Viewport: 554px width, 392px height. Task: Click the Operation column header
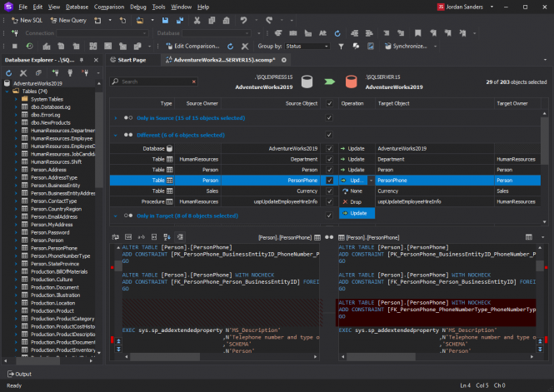pos(357,103)
